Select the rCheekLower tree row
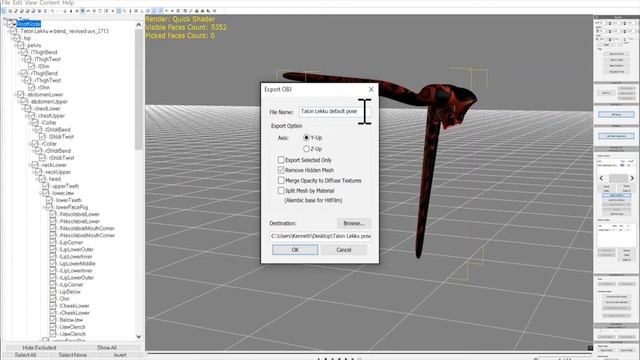The image size is (640, 360). tap(75, 313)
